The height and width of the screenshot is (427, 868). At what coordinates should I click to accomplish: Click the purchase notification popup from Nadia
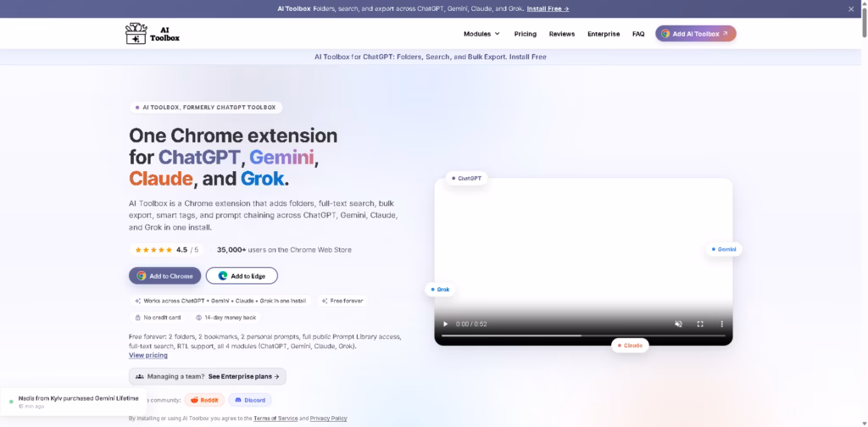click(x=73, y=402)
